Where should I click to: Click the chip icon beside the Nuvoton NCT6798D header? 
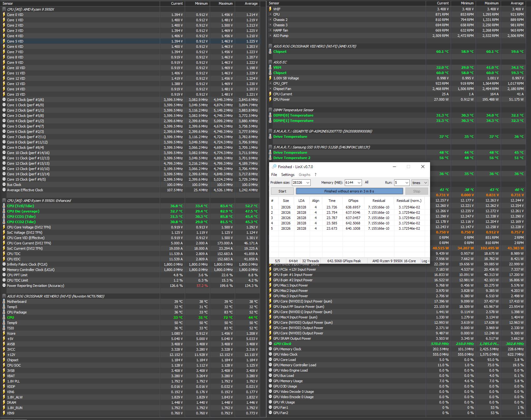point(4,296)
